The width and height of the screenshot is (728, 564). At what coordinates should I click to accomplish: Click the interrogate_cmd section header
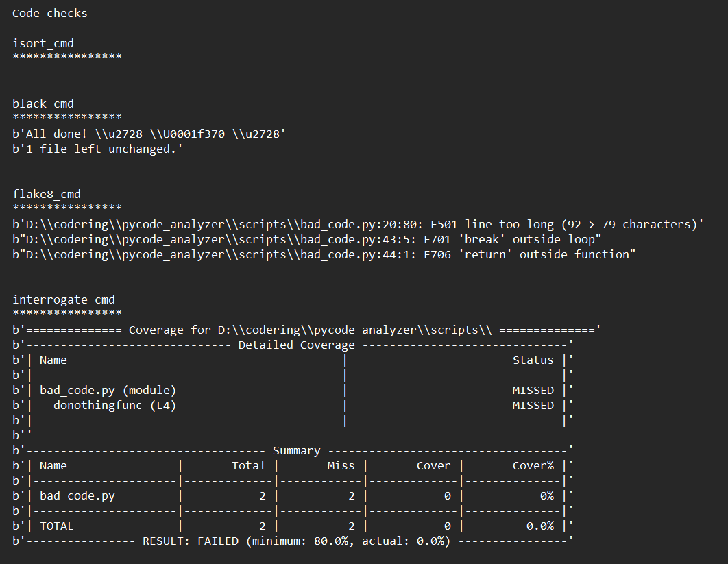tap(64, 299)
